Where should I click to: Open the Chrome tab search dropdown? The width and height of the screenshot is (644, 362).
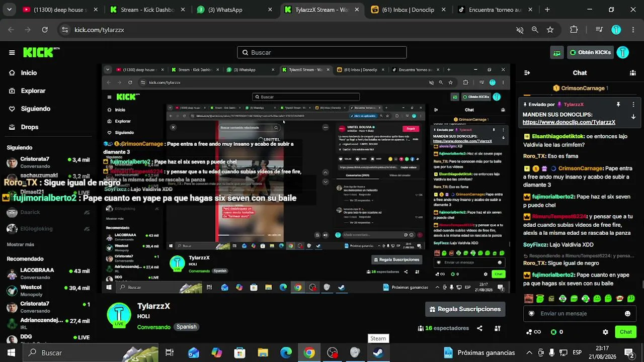point(10,10)
